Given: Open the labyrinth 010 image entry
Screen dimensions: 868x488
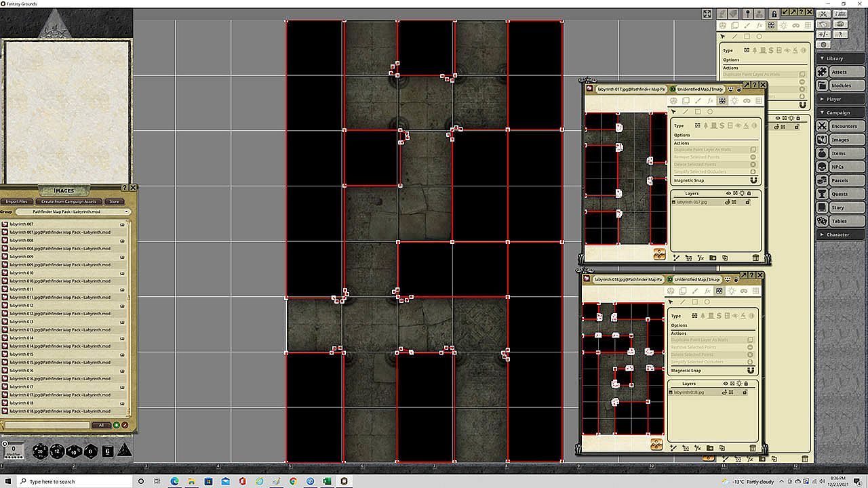Looking at the screenshot, I should pyautogui.click(x=65, y=272).
